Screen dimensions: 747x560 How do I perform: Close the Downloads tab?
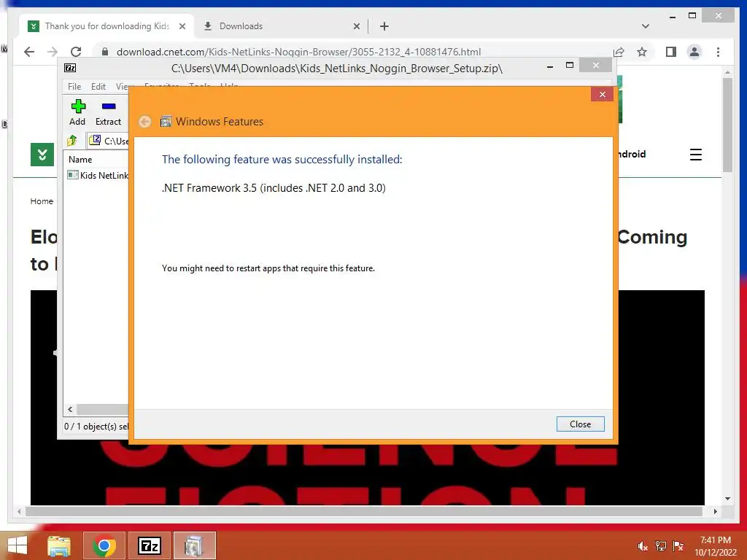pos(356,27)
